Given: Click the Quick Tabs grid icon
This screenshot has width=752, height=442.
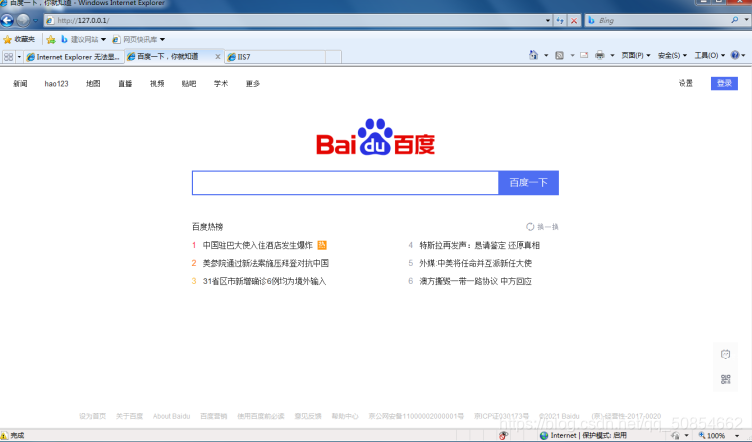Looking at the screenshot, I should tap(9, 57).
